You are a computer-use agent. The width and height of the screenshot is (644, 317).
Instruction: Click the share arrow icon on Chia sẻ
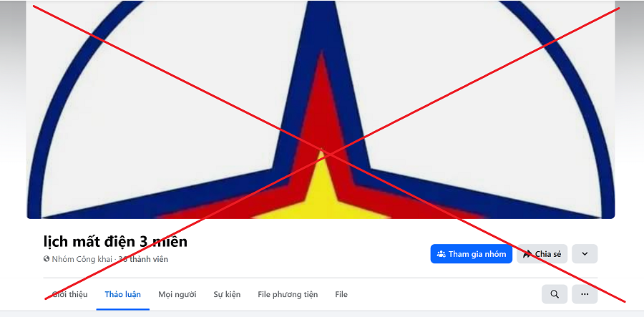coord(527,254)
